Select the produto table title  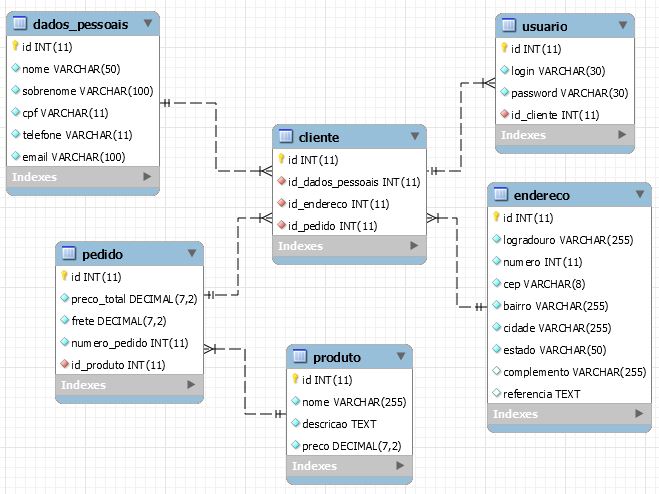coord(337,357)
